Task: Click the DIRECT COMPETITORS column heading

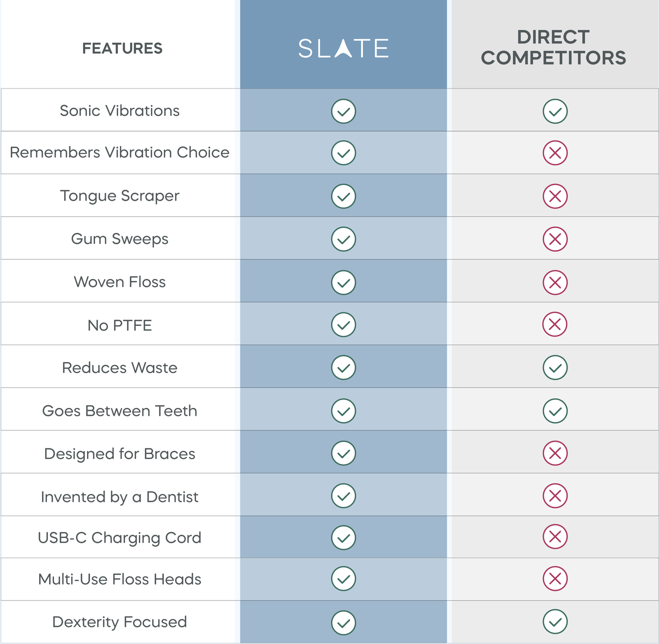Action: point(553,47)
